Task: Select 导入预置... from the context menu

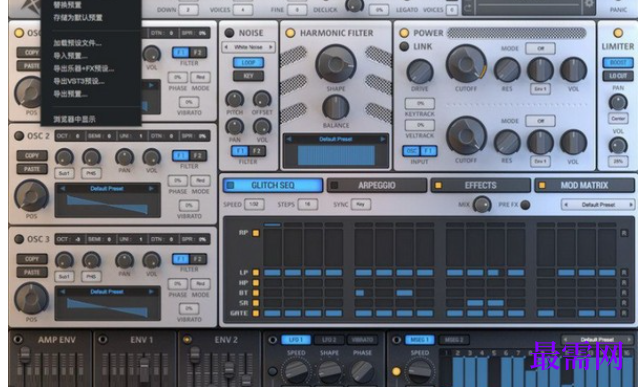Action: click(x=70, y=56)
